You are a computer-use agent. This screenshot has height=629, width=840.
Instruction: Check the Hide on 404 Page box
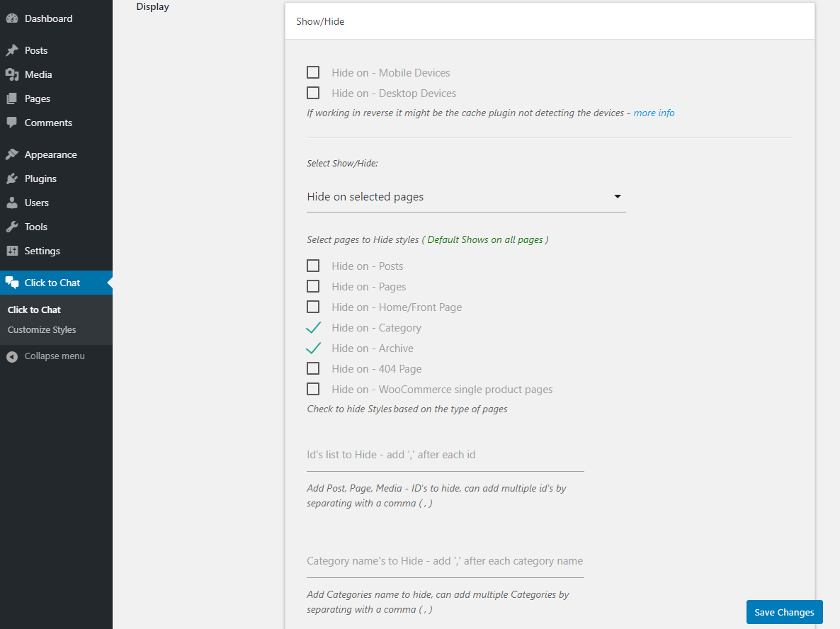(x=313, y=368)
